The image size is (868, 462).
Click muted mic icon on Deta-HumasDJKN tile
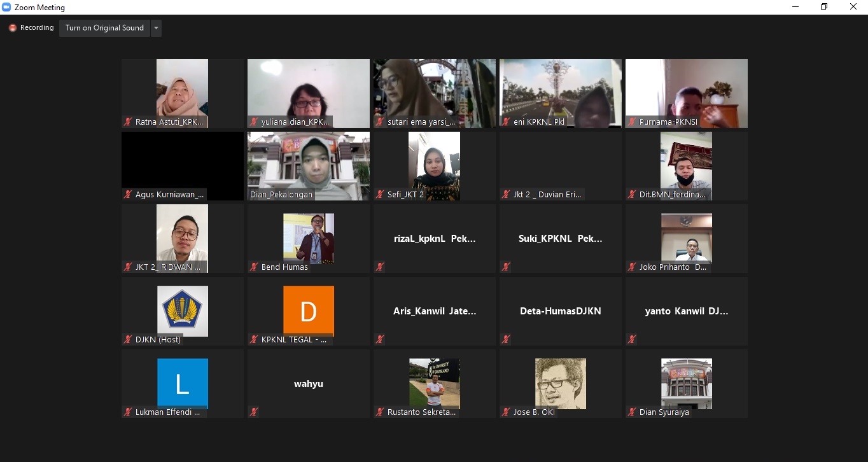(506, 339)
